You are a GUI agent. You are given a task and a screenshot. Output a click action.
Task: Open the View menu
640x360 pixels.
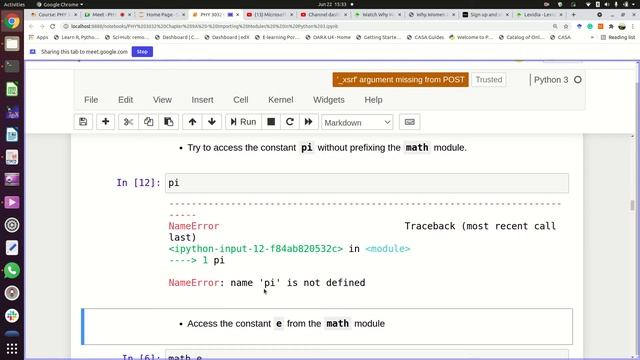pyautogui.click(x=162, y=100)
